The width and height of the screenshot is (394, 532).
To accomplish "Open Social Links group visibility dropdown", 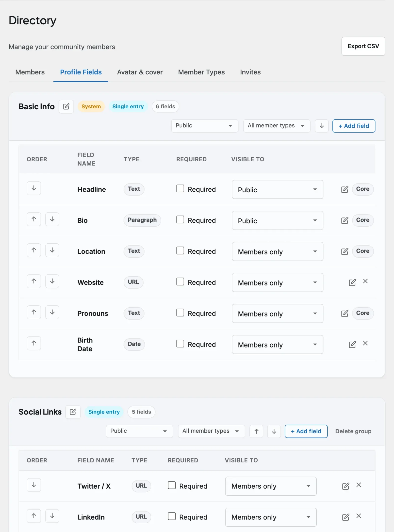I will (x=139, y=431).
